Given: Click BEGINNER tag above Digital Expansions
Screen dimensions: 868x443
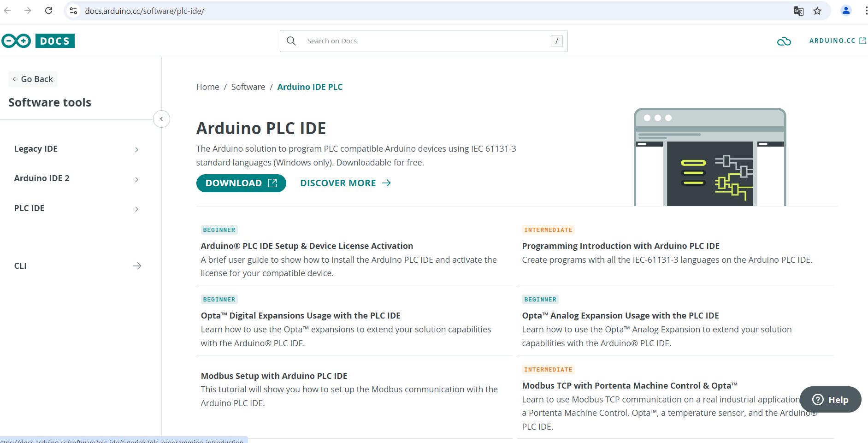Looking at the screenshot, I should [219, 300].
